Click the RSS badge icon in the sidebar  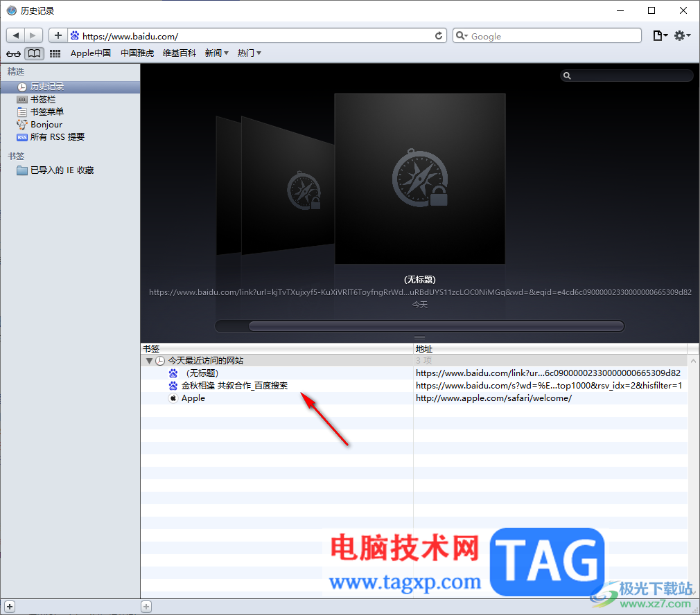tap(22, 137)
